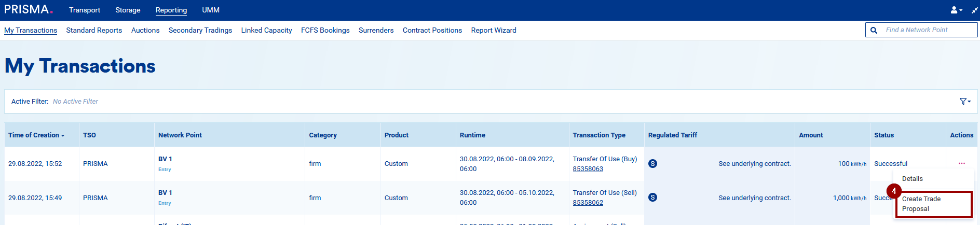Go to the Secondary Tradings tab
The width and height of the screenshot is (980, 225).
pos(200,31)
